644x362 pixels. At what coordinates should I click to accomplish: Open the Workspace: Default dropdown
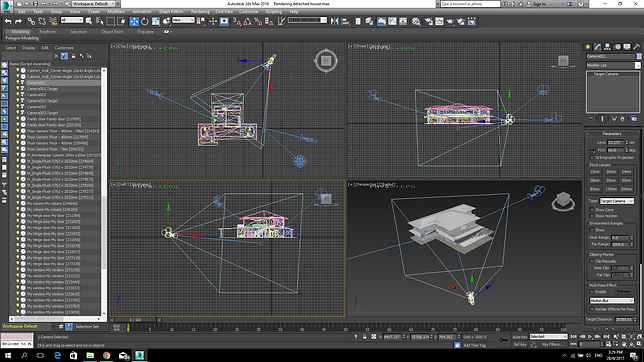click(94, 4)
